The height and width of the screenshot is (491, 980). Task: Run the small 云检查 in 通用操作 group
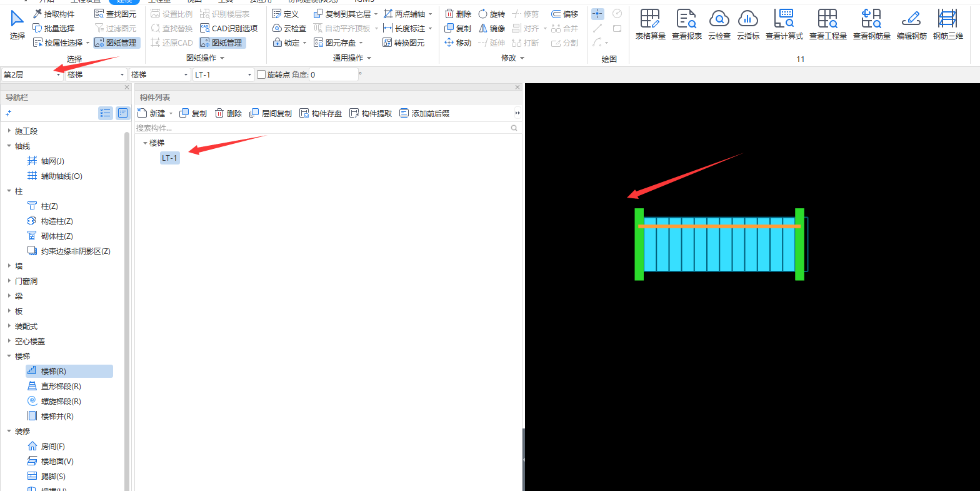coord(289,28)
